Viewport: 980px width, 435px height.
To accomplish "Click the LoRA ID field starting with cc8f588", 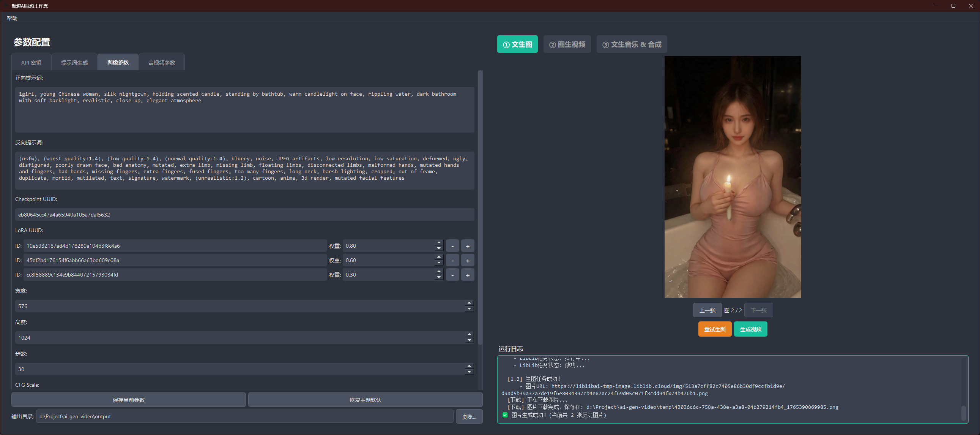I will coord(175,275).
